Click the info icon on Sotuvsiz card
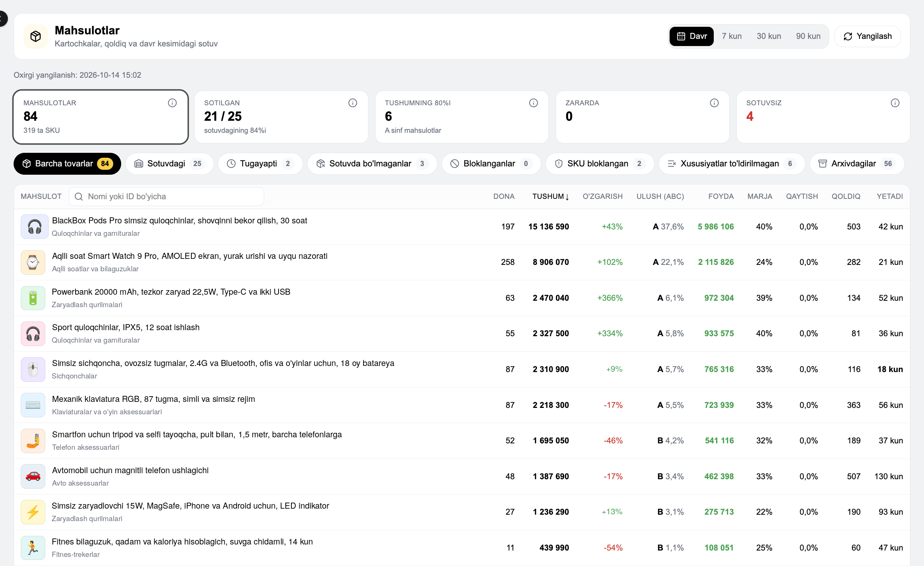Viewport: 924px width, 566px height. 895,103
